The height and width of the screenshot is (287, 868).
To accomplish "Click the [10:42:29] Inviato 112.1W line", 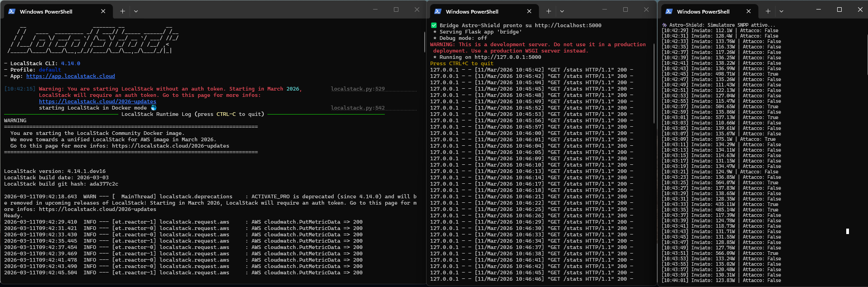I will (720, 30).
